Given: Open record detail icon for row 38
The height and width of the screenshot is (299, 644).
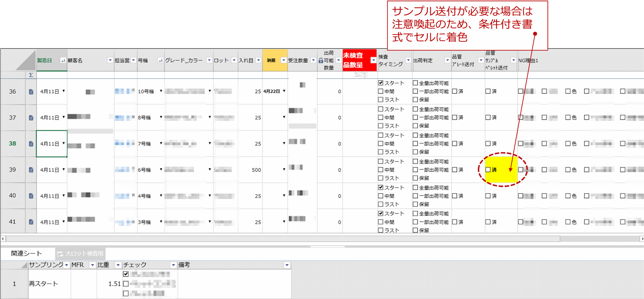Looking at the screenshot, I should pyautogui.click(x=31, y=144).
